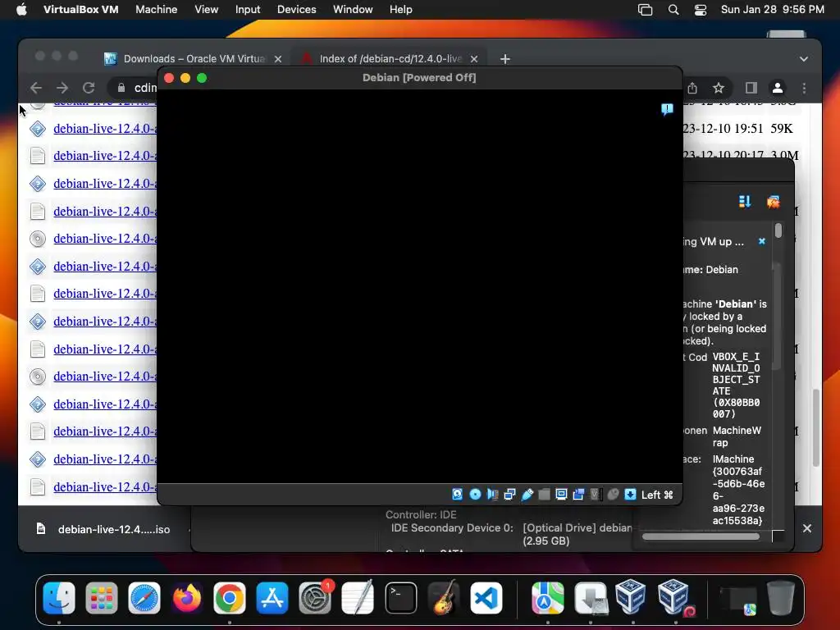Click the Chrome reload button
This screenshot has width=840, height=630.
(x=89, y=88)
